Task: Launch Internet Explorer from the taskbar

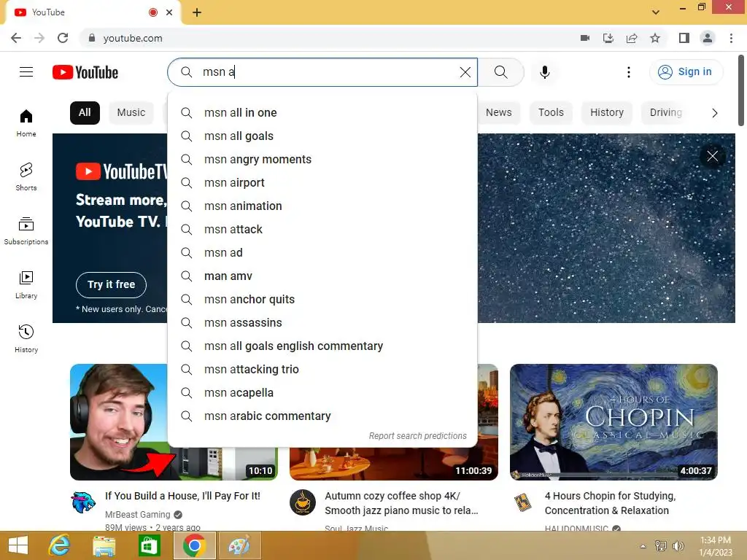Action: (59, 545)
